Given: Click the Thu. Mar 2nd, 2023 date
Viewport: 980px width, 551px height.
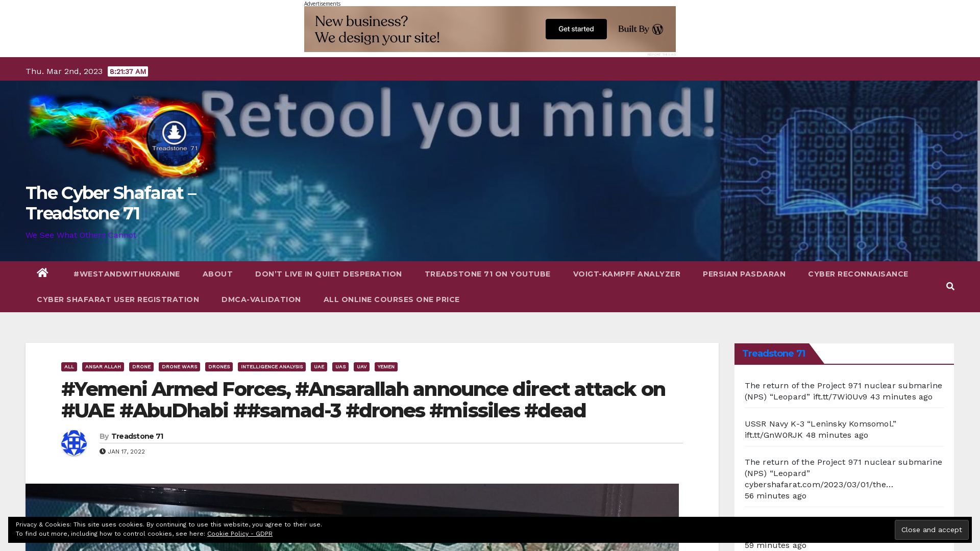Looking at the screenshot, I should (x=64, y=71).
